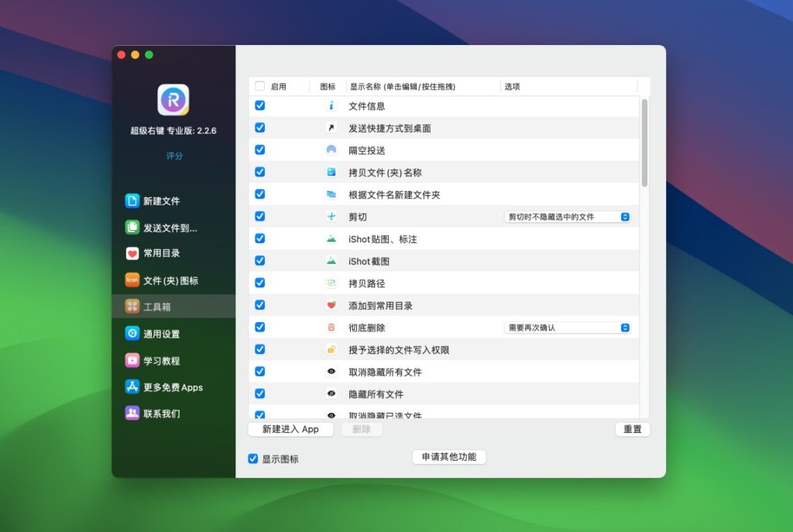Click the 新建进入 App button
The image size is (793, 532).
290,429
